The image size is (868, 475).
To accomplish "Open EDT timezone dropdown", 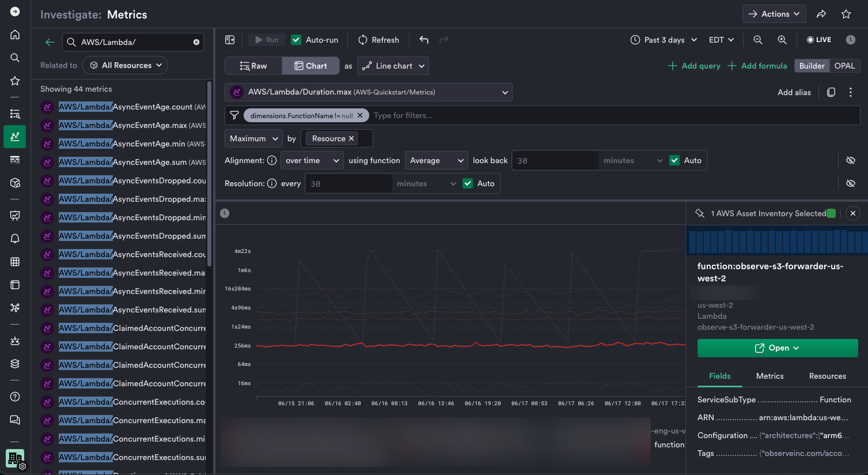I will click(x=721, y=40).
